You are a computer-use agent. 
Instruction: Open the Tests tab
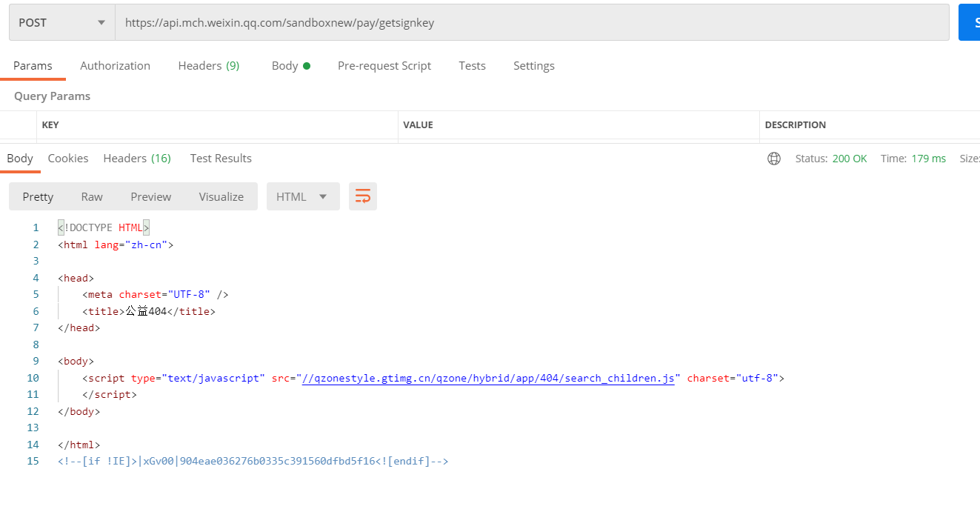tap(472, 66)
